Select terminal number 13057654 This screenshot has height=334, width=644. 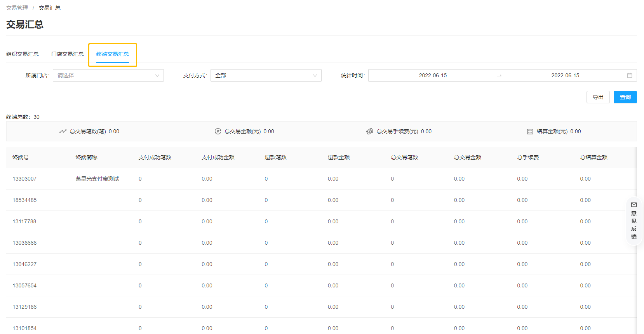(24, 285)
